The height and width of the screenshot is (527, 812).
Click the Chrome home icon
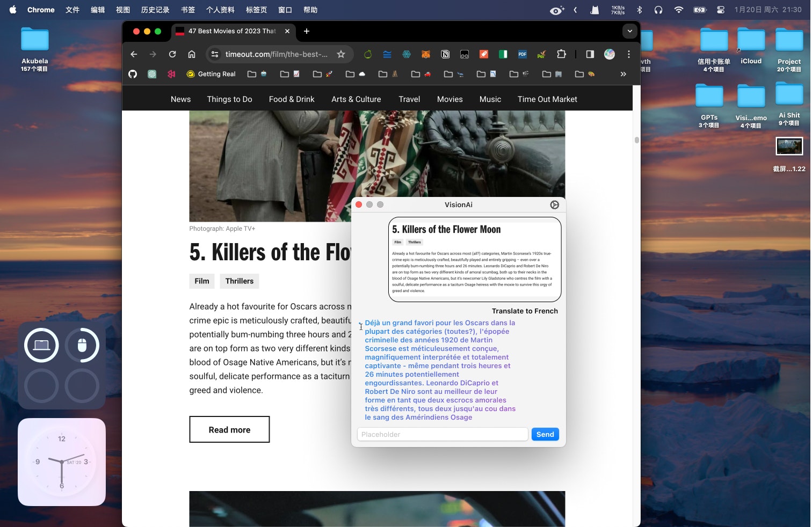[x=192, y=54]
